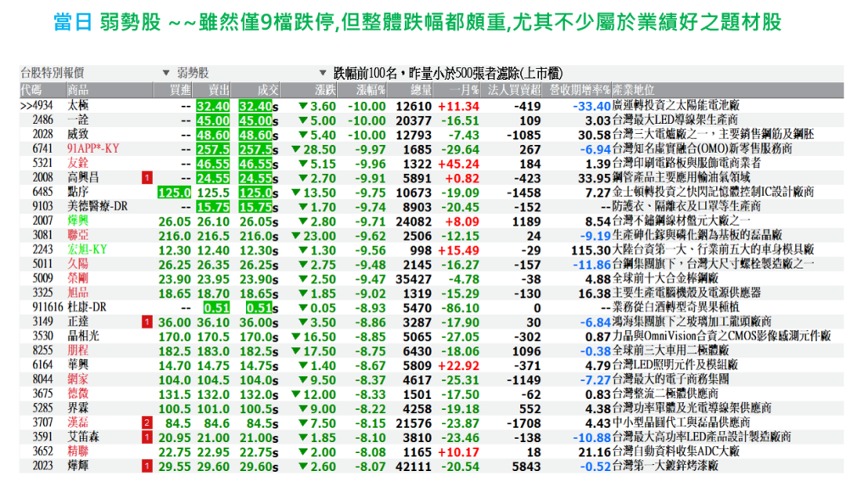
Task: Click 杜康-DR's green 賣出 price 0.51
Action: [x=216, y=307]
